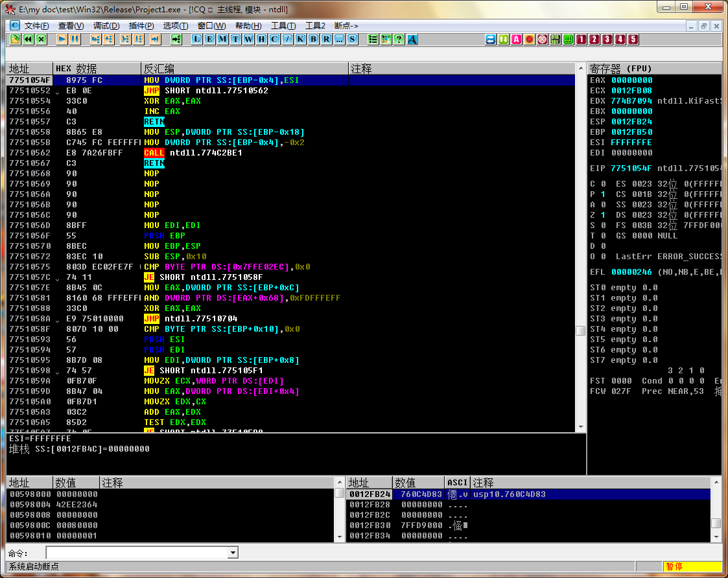This screenshot has height=578, width=728.
Task: Click the green Go to address icon
Action: pos(176,40)
